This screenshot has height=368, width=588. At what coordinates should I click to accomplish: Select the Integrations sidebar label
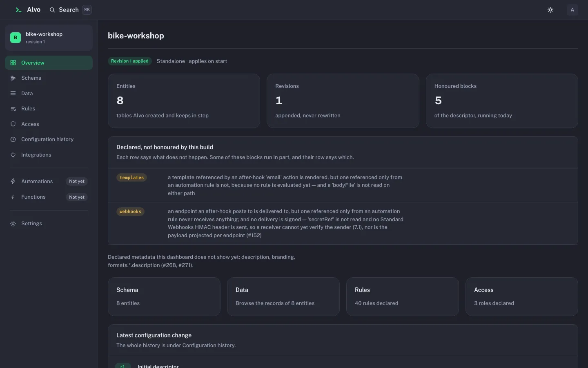(36, 155)
